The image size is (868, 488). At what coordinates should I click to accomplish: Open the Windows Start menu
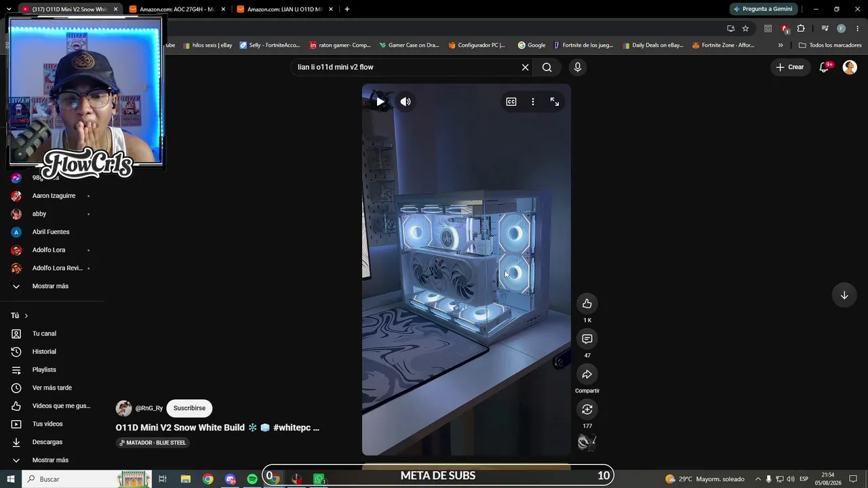(x=11, y=479)
